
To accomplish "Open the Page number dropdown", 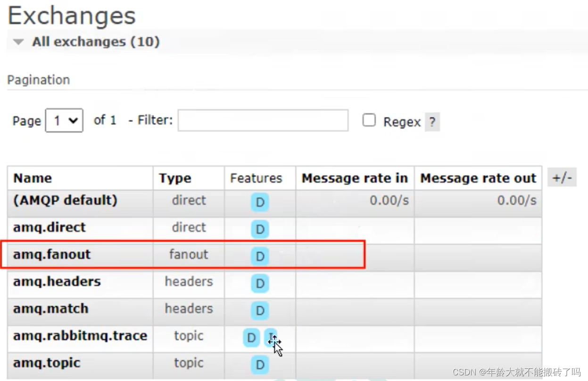I will (x=64, y=121).
